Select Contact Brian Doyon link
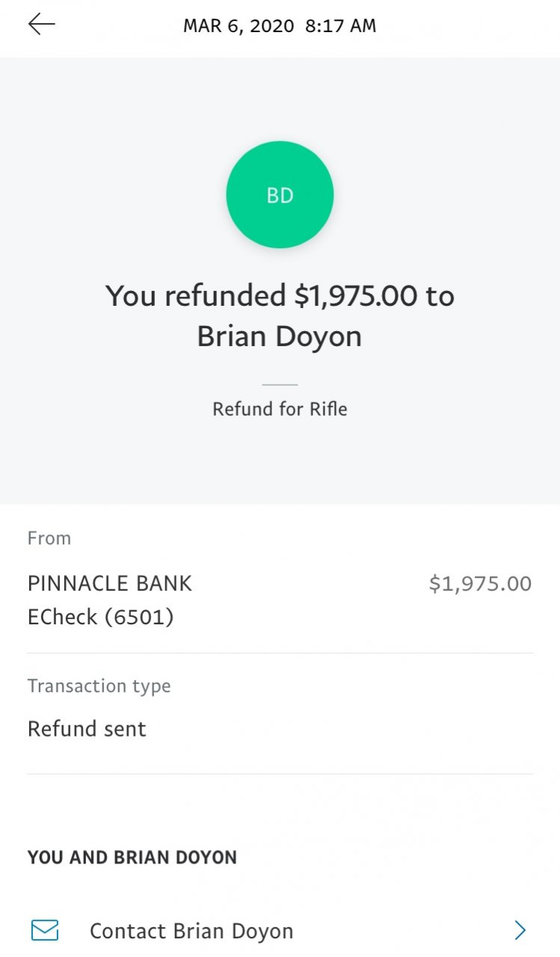This screenshot has width=560, height=957. 191,931
